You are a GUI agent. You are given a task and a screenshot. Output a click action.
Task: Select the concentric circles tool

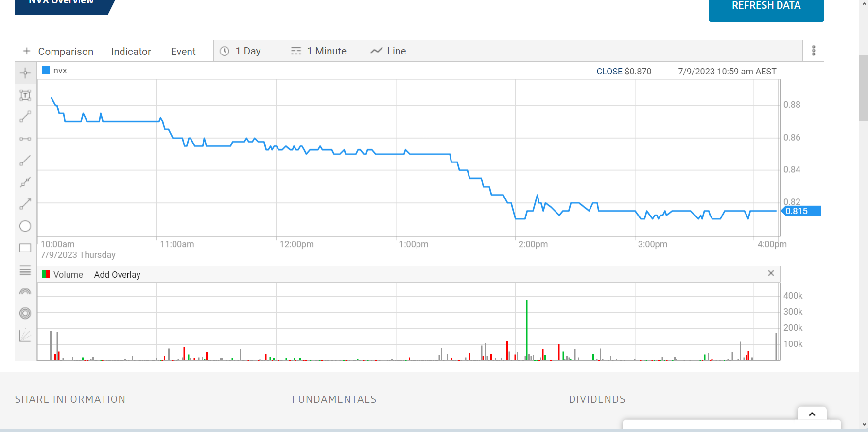pos(25,313)
